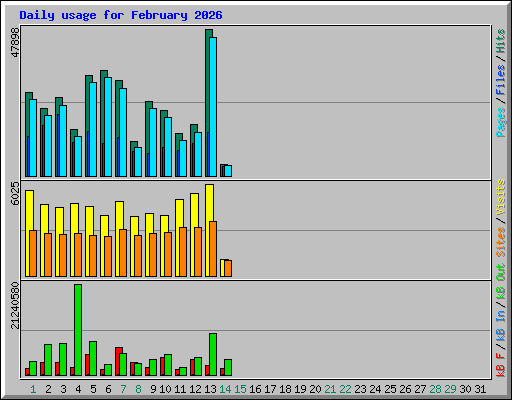Click the tall green kB Out bar for day 4
Viewport: 512px width, 400px height.
pyautogui.click(x=78, y=330)
